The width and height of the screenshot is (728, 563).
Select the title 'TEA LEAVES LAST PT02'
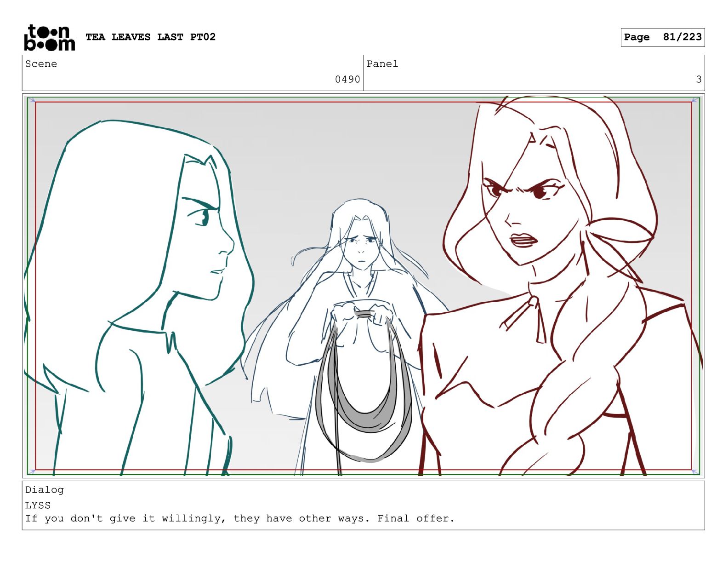pyautogui.click(x=150, y=37)
